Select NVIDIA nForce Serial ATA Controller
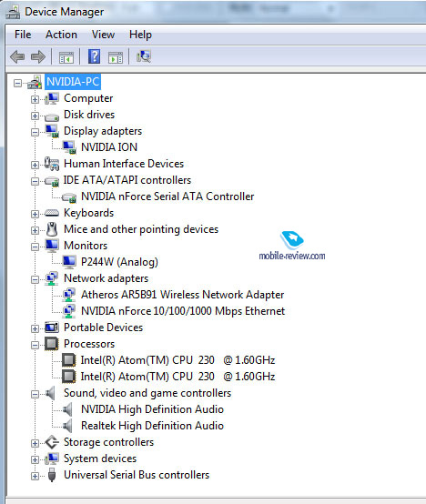Image resolution: width=426 pixels, height=504 pixels. [x=167, y=197]
